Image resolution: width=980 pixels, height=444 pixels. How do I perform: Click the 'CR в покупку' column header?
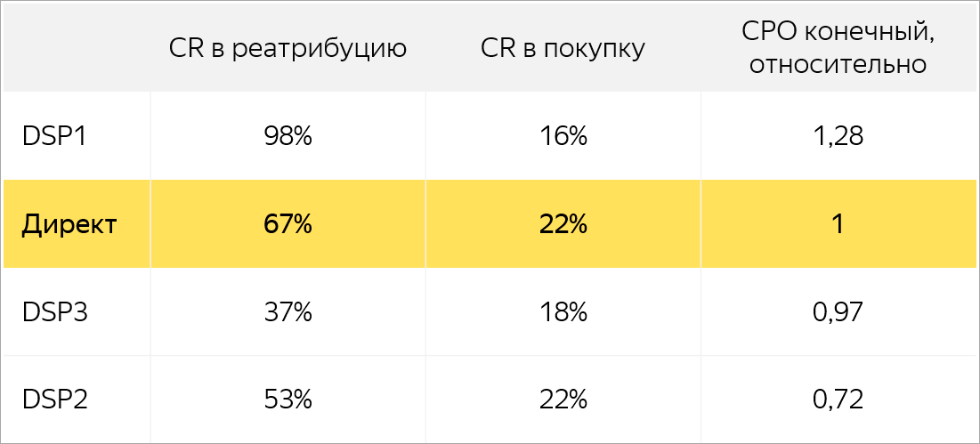pyautogui.click(x=563, y=50)
